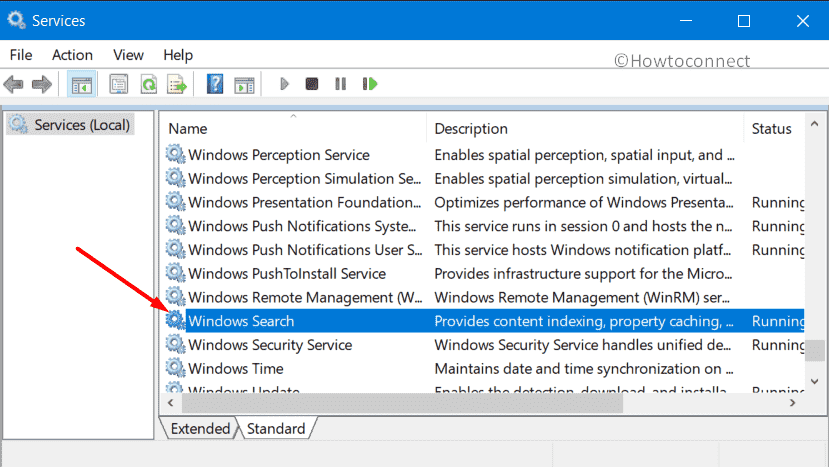Select Windows Push Notifications User S... row
Image resolution: width=829 pixels, height=467 pixels.
tap(484, 250)
